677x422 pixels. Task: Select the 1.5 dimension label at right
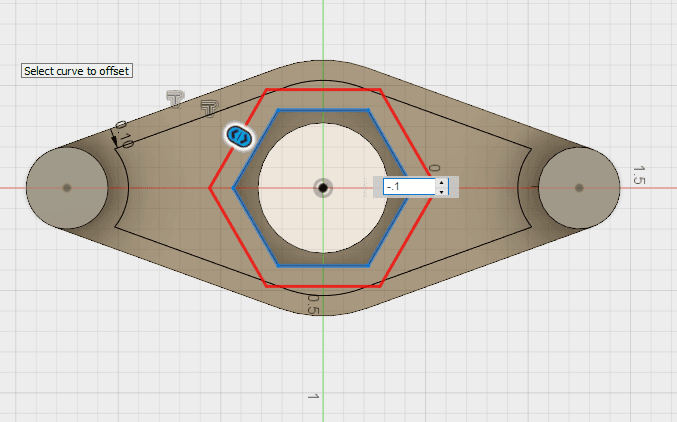(638, 175)
